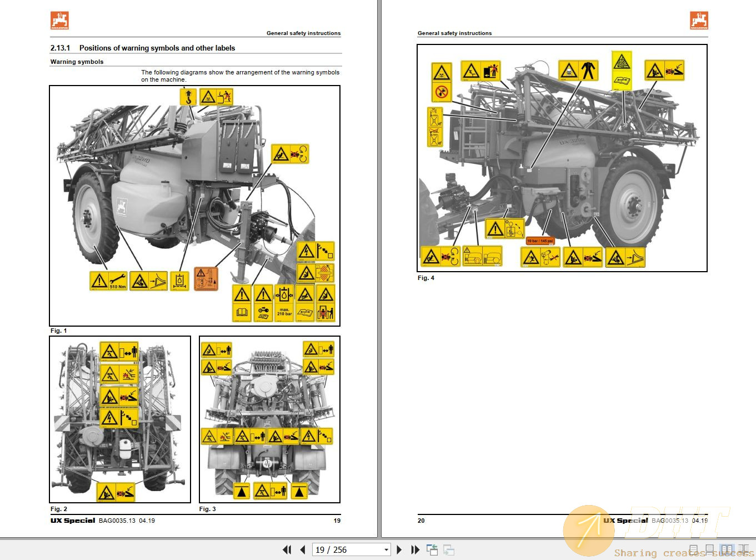Click the Fig. 3 sprayer rear view image
The height and width of the screenshot is (560, 756).
click(269, 419)
